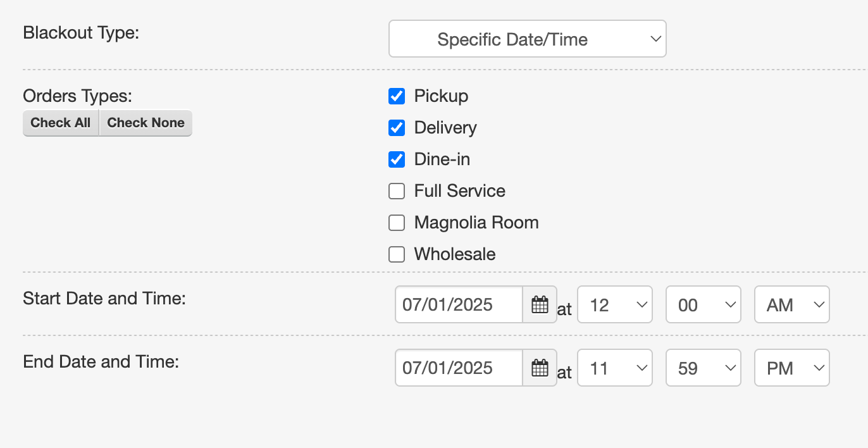Enable the Full Service checkbox
Image resolution: width=868 pixels, height=448 pixels.
coord(397,191)
